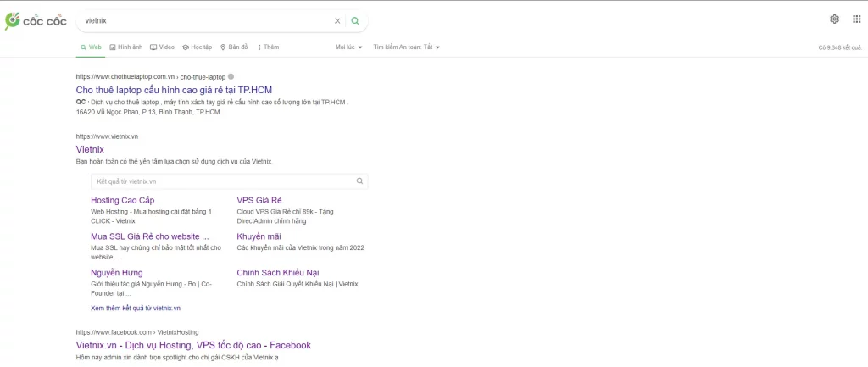Open Tìm kiếm An toàn dropdown
The image size is (868, 367).
pos(406,47)
